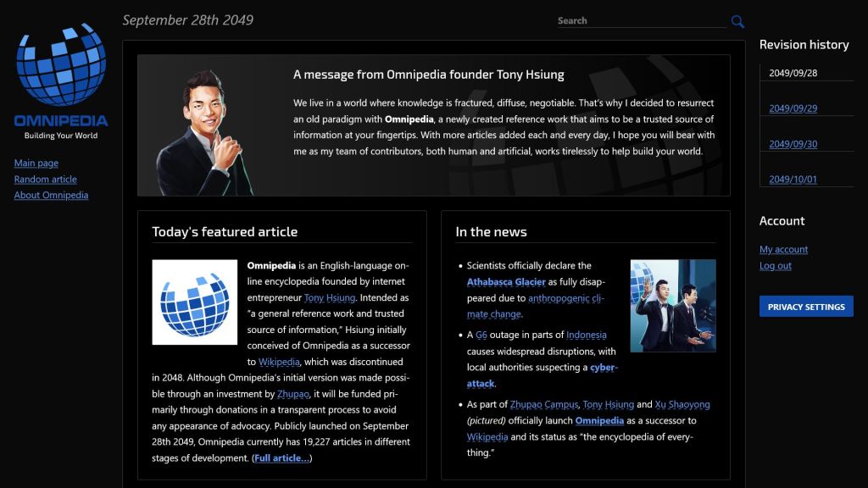The image size is (868, 488).
Task: Open the Athabasca Glacier link
Action: [506, 282]
